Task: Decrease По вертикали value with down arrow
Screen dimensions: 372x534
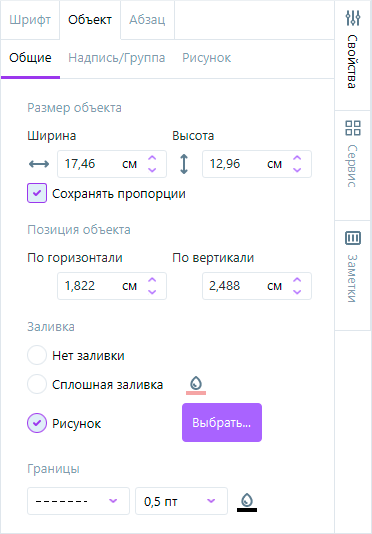Action: 297,292
